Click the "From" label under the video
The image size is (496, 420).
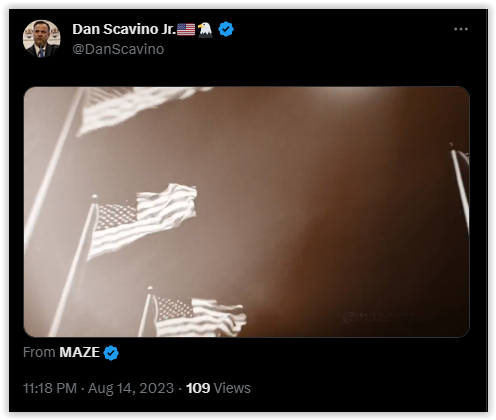[x=39, y=352]
